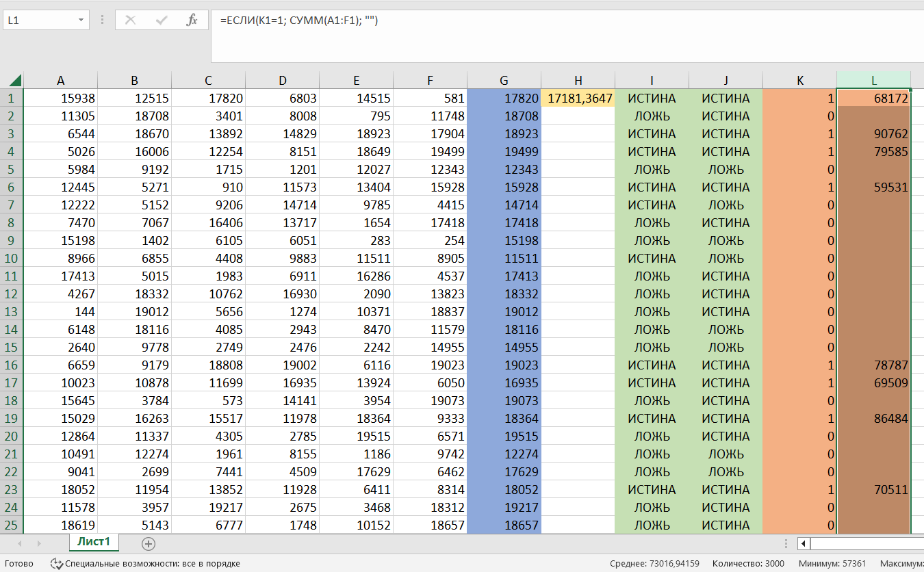The image size is (924, 572).
Task: Select cell L3 with value 90762
Action: [x=873, y=134]
